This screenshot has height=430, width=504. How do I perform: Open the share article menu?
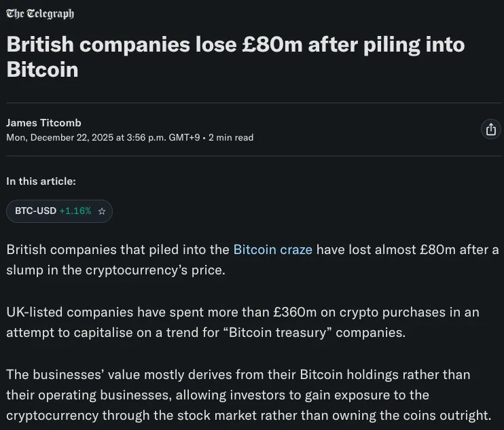[x=490, y=129]
